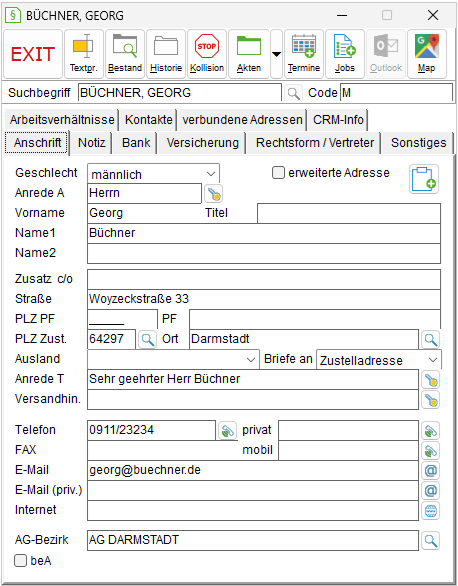Click the Suchbegriff input field

(180, 93)
